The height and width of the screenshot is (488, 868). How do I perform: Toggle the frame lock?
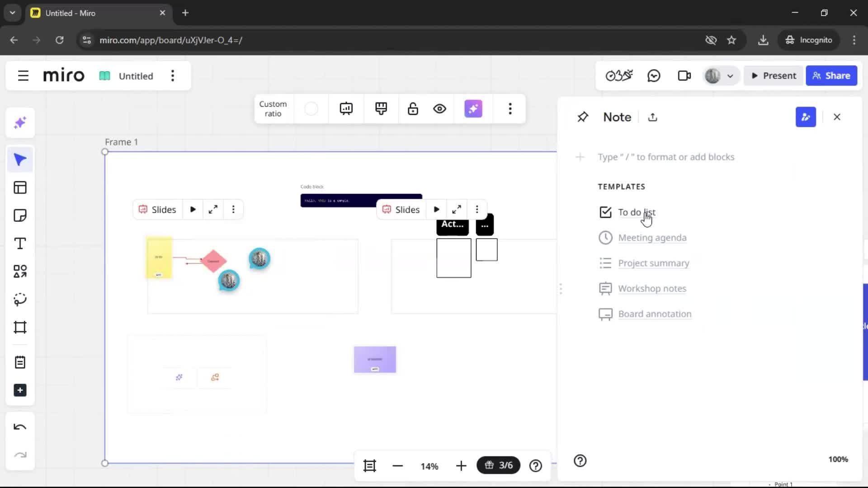413,109
